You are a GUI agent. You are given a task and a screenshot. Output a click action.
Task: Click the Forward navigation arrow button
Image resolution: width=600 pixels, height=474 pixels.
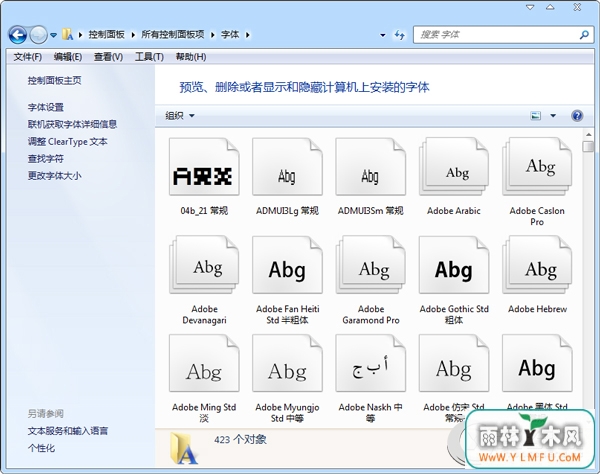tap(38, 35)
